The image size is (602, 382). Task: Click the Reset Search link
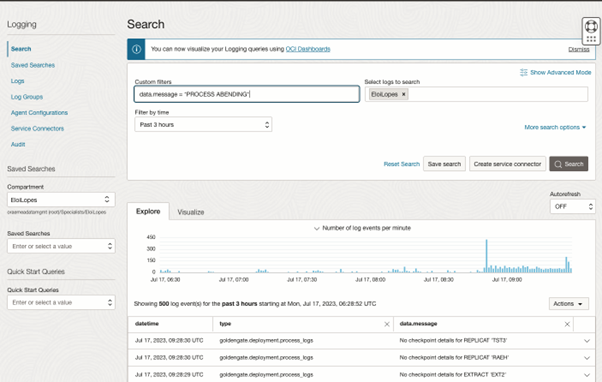[x=402, y=164]
